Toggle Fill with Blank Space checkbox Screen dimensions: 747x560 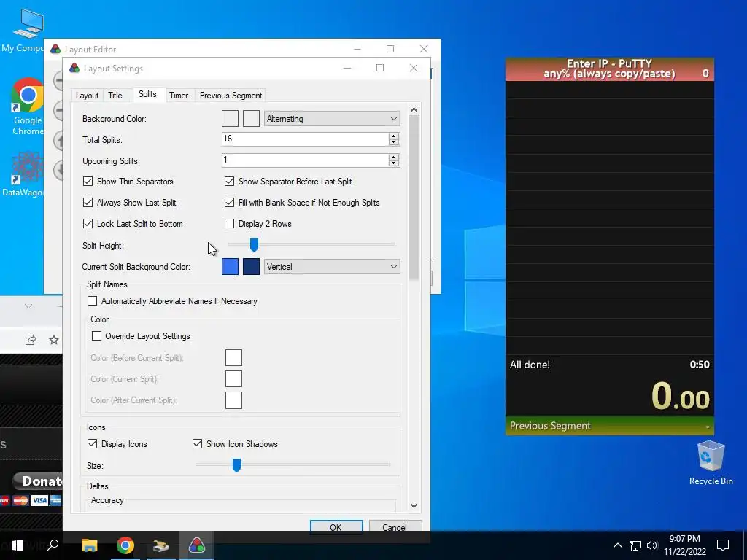(x=229, y=203)
